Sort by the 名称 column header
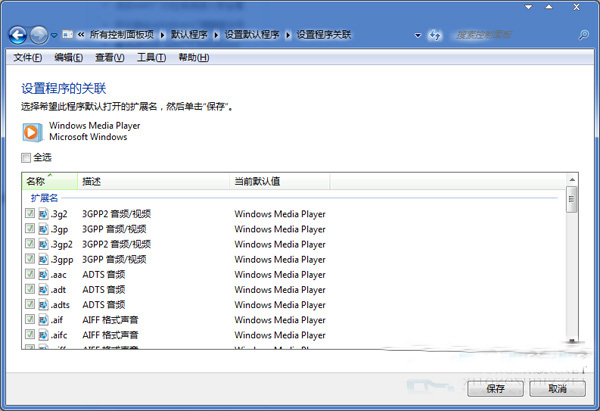Image resolution: width=600 pixels, height=411 pixels. (50, 181)
